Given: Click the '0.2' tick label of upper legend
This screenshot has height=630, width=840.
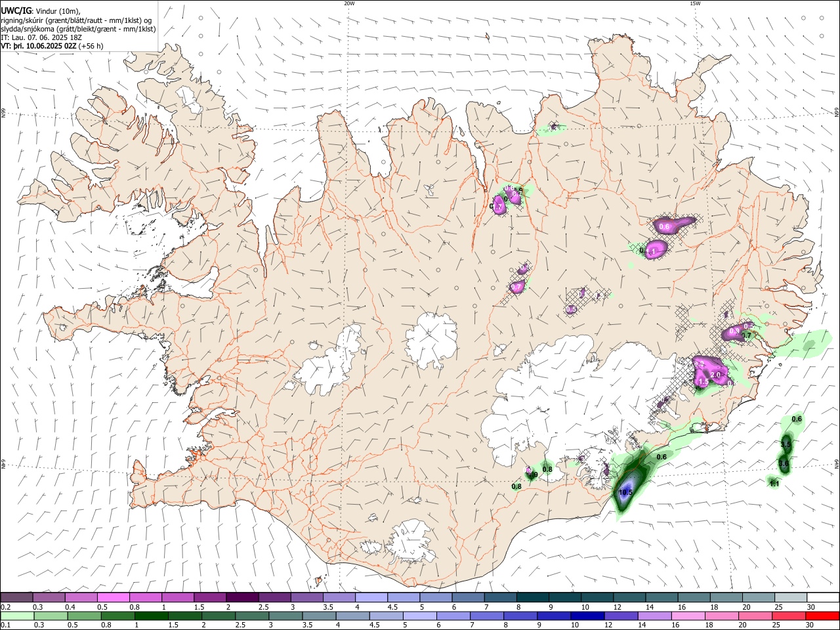Looking at the screenshot, I should (5, 607).
